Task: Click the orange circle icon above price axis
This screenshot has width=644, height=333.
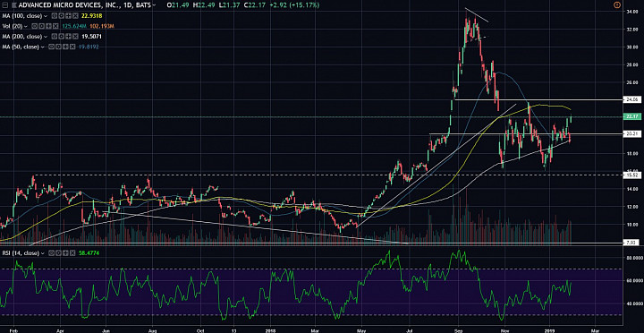Action: (616, 5)
